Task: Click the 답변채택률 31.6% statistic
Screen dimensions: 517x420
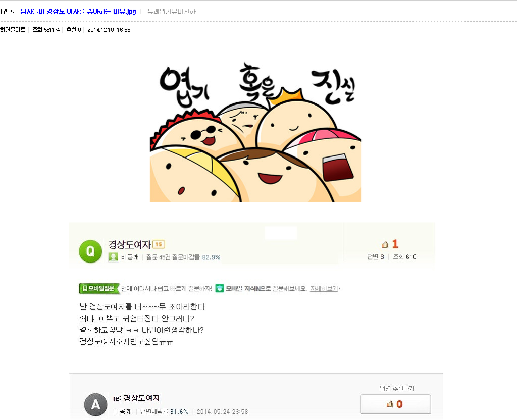Action: point(164,411)
